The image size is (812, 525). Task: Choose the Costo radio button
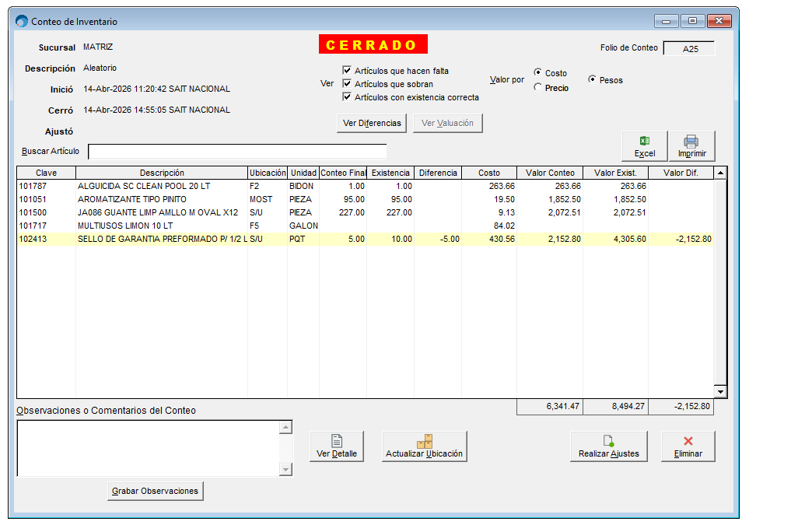538,72
